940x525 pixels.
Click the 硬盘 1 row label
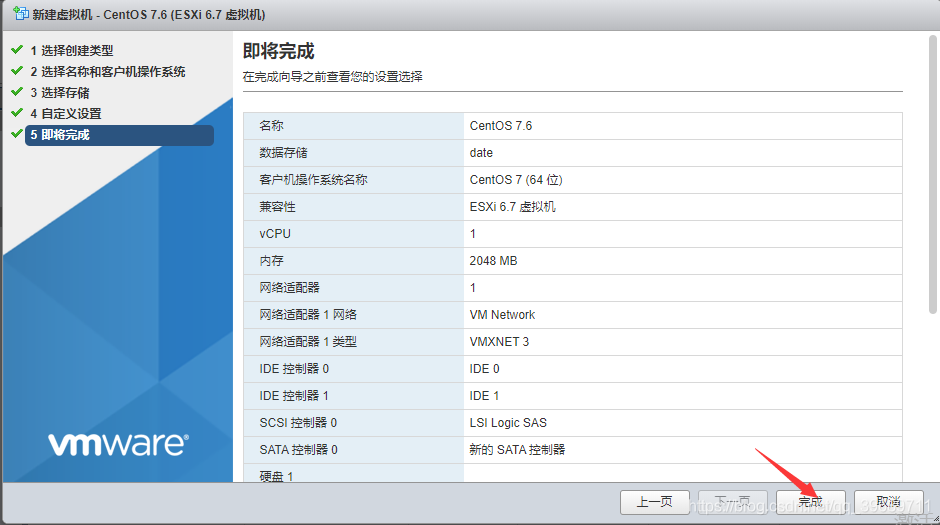(276, 476)
